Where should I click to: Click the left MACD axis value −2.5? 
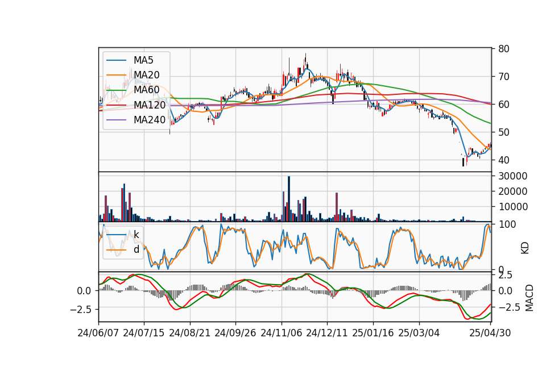(81, 309)
